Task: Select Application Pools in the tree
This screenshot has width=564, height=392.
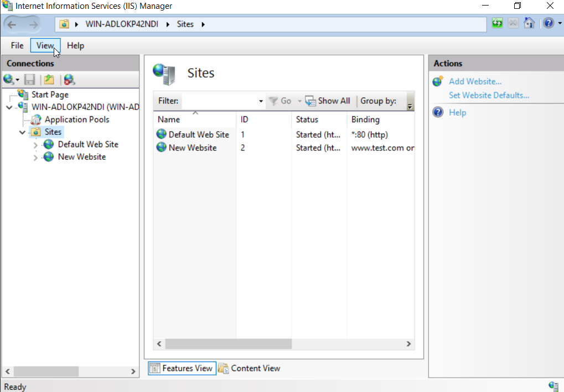Action: pos(76,119)
